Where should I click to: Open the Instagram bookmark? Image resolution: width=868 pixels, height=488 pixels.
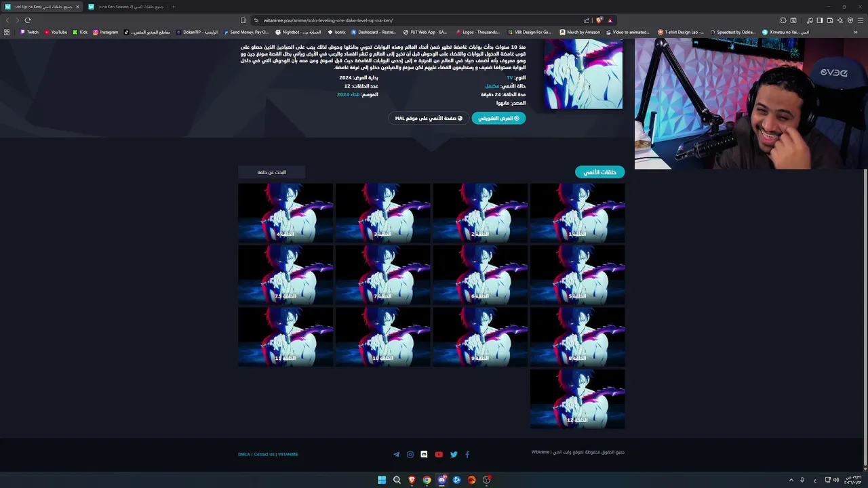(x=105, y=32)
